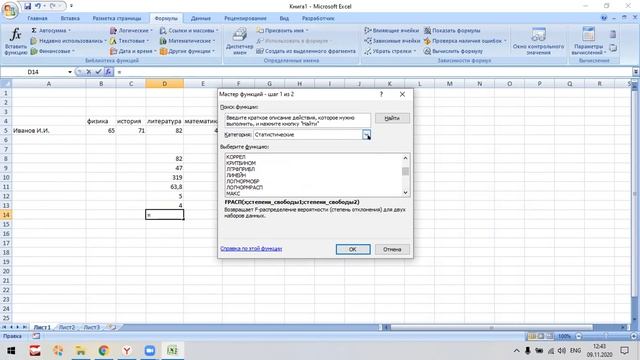Image resolution: width=640 pixels, height=360 pixels.
Task: Select cell D11 containing 63,8
Action: [x=164, y=187]
